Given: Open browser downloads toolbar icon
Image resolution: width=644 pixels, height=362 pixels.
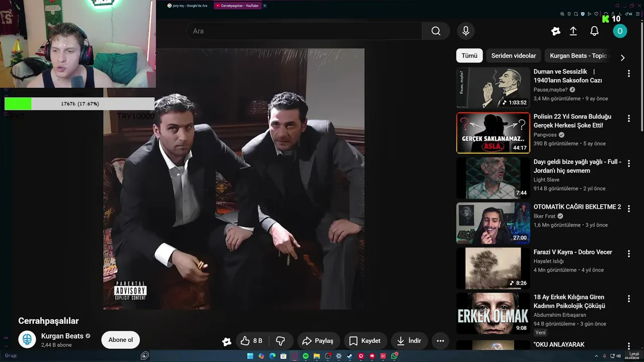Looking at the screenshot, I should coord(620,14).
